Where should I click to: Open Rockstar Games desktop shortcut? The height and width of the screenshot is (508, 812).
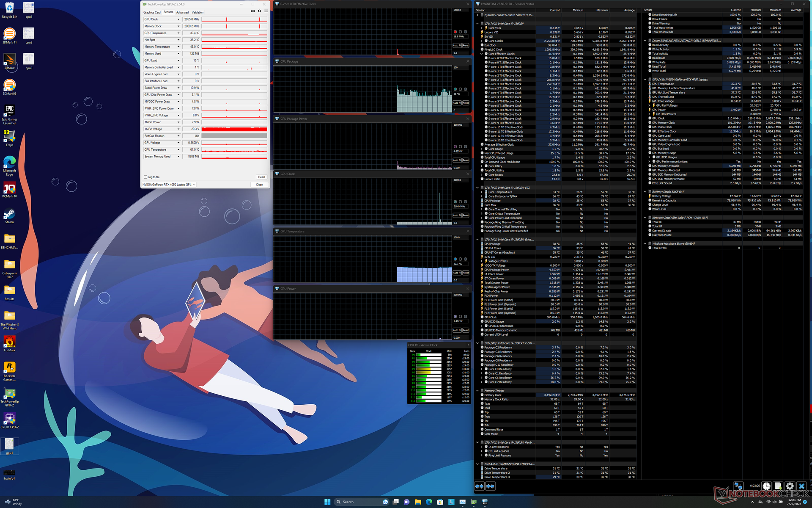pos(9,371)
